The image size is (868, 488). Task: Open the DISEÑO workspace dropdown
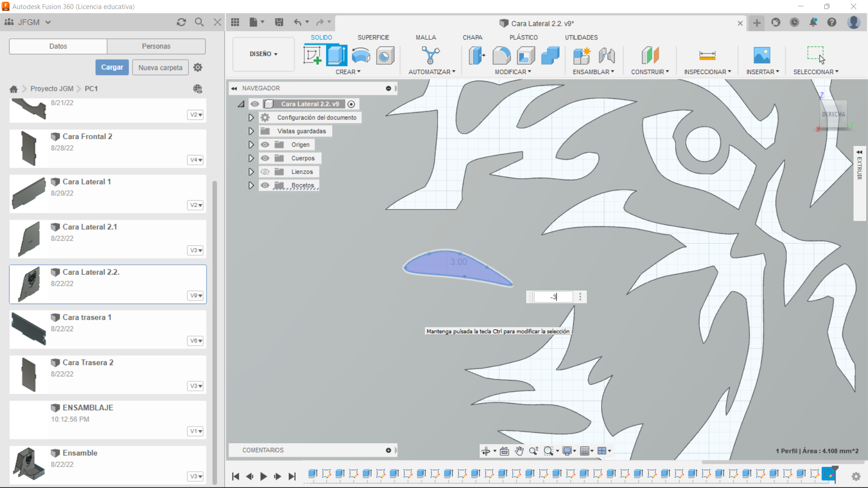click(263, 54)
